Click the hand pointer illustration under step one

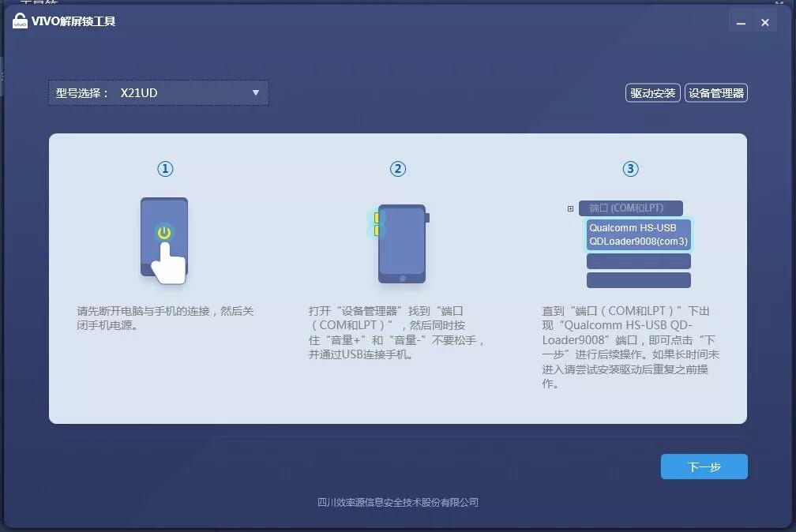168,264
